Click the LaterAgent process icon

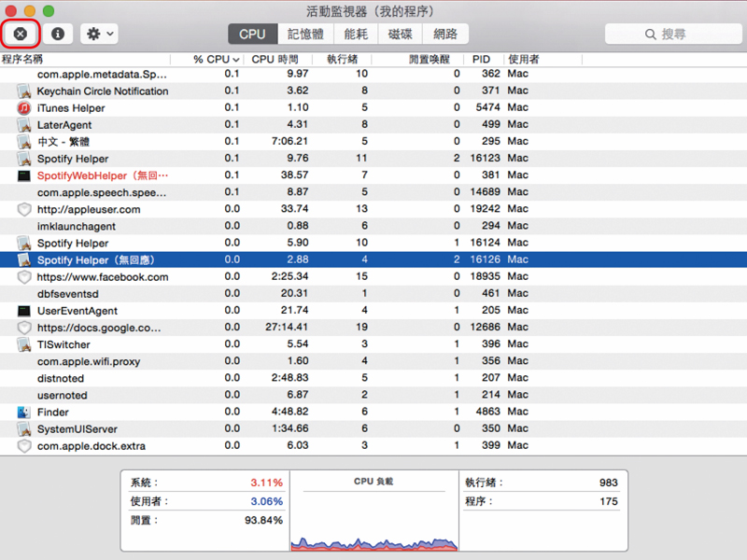point(24,125)
